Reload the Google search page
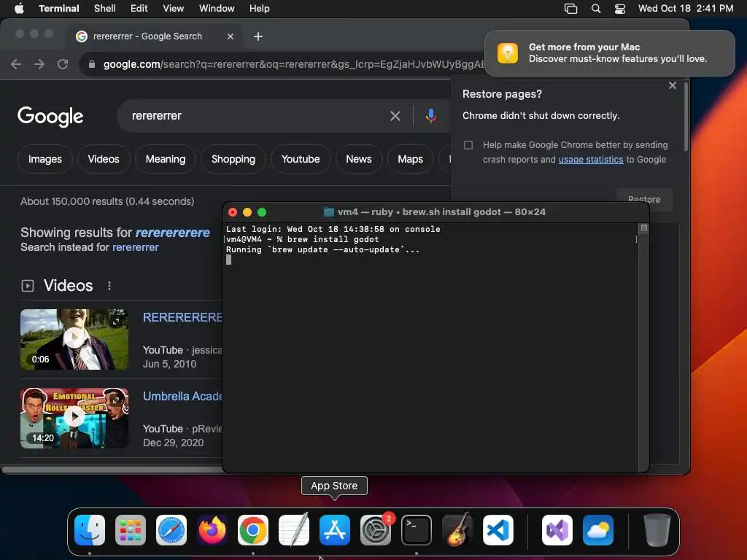The image size is (747, 560). 63,64
